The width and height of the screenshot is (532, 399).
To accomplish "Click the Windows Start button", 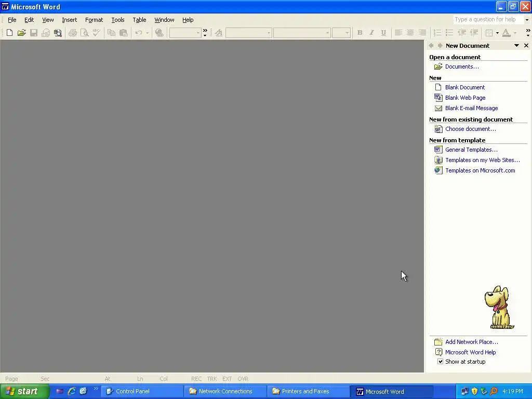I will (x=24, y=391).
